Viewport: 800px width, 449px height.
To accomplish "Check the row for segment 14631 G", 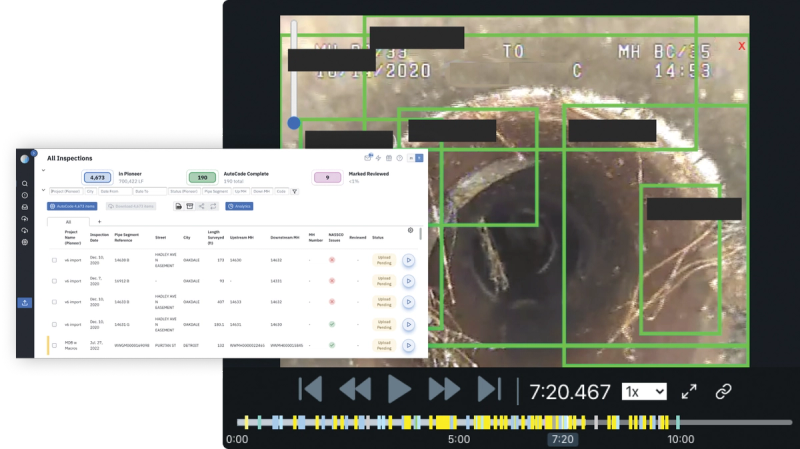I will [x=54, y=325].
